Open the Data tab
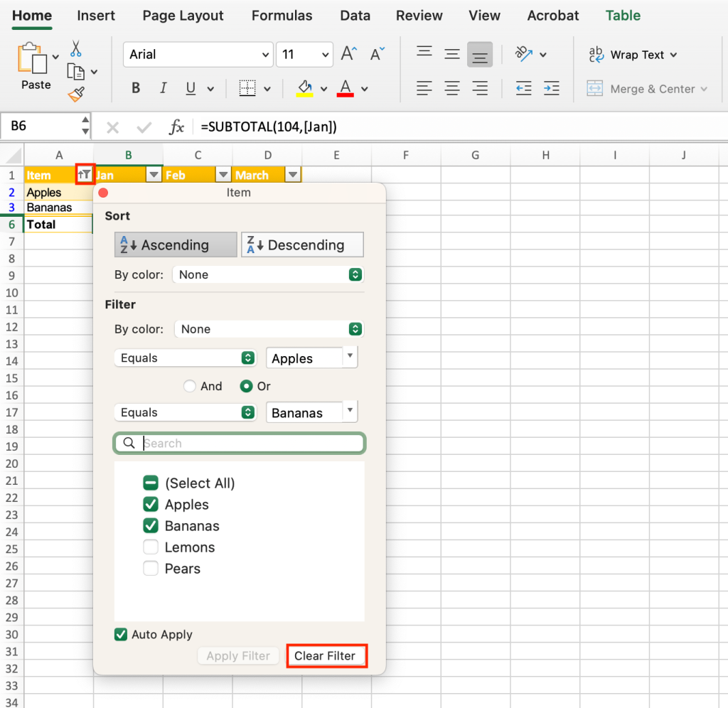 tap(355, 16)
